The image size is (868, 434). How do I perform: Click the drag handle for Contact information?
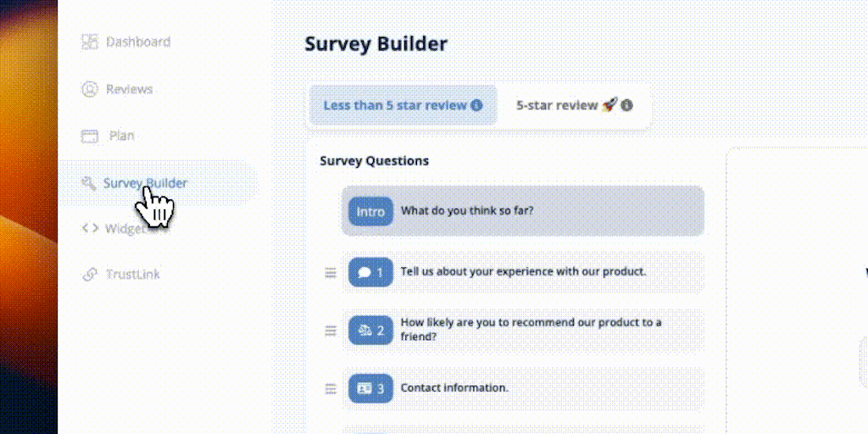[331, 388]
